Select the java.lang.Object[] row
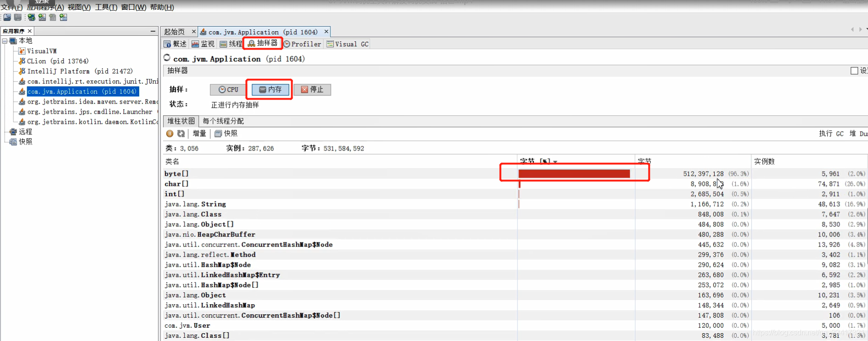Image resolution: width=868 pixels, height=341 pixels. [514, 224]
